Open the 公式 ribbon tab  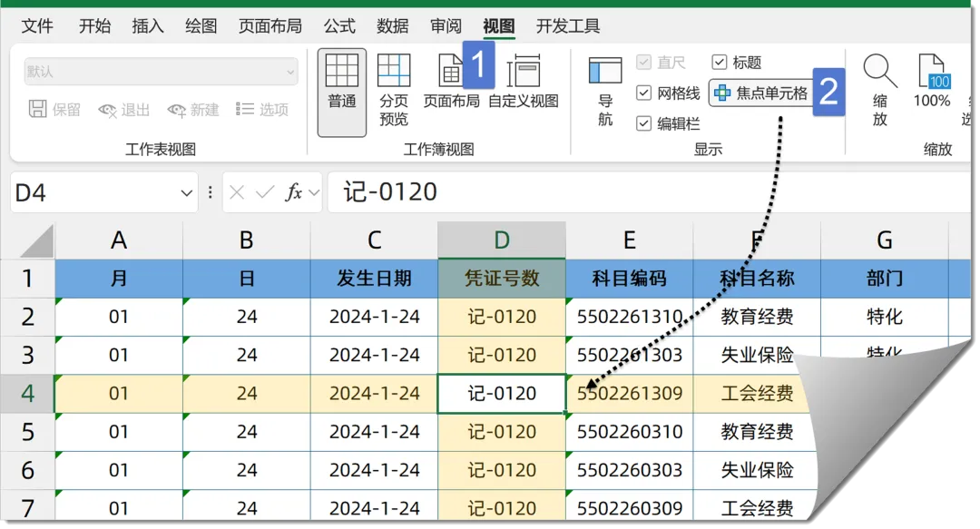coord(339,26)
